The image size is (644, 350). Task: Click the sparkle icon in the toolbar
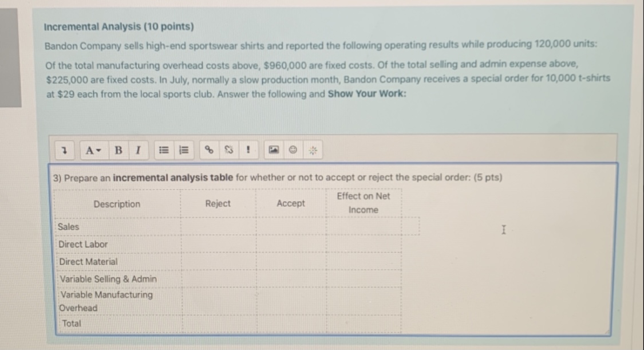point(313,150)
